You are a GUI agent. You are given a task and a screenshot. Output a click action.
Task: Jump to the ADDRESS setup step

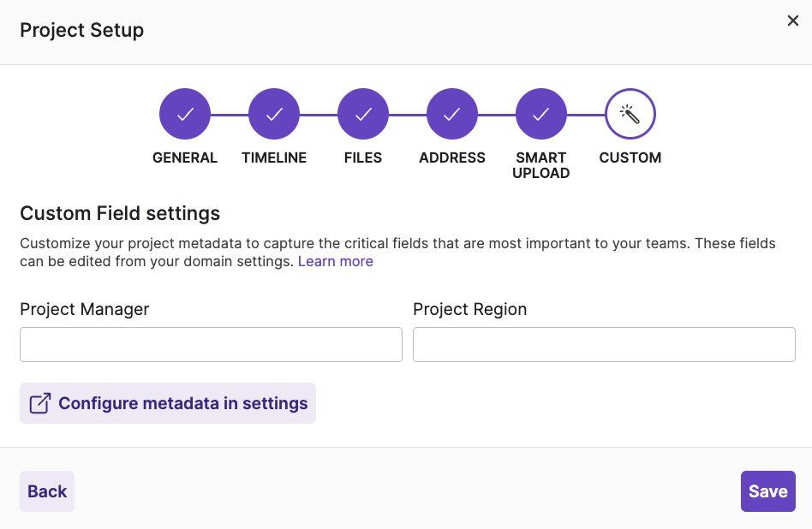(x=452, y=158)
